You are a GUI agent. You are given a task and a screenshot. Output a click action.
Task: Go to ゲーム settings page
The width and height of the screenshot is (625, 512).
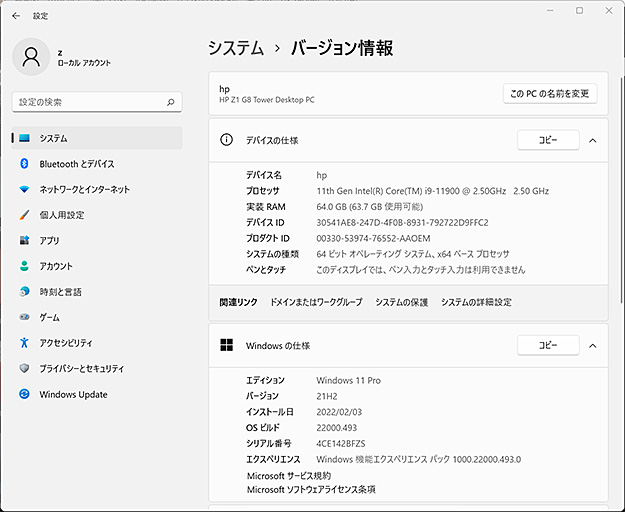49,318
